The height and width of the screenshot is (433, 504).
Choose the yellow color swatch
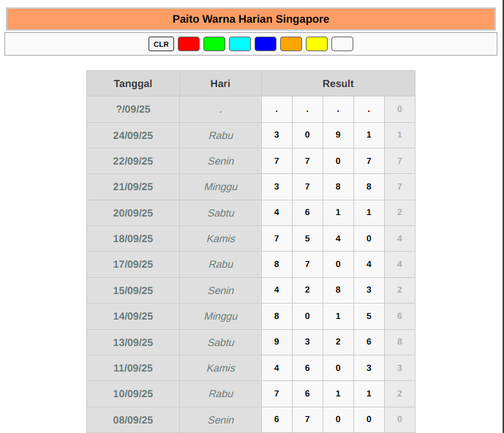pos(317,44)
